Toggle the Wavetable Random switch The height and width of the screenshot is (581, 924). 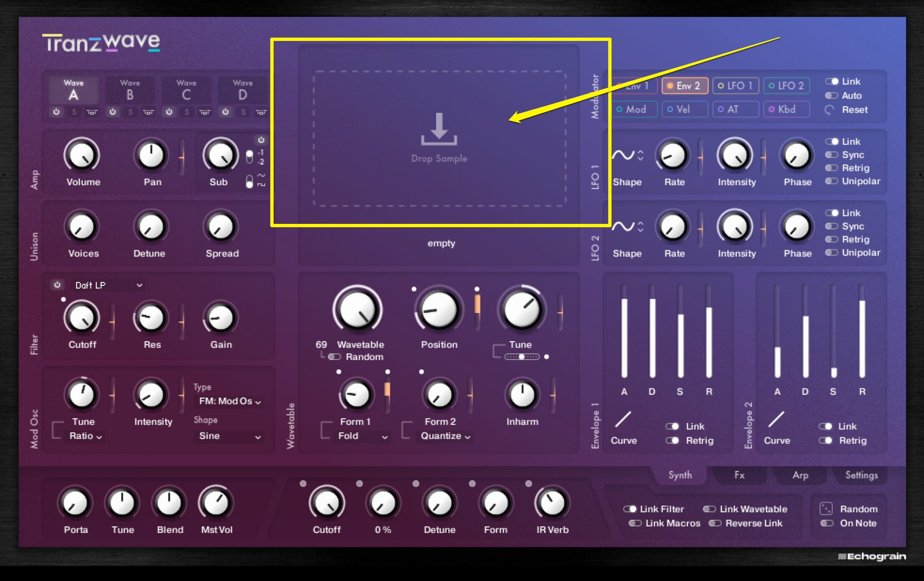coord(334,357)
